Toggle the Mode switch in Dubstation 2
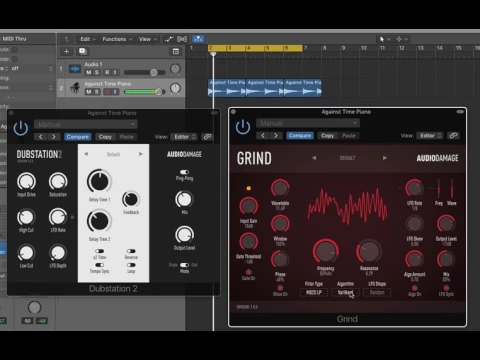 point(184,265)
